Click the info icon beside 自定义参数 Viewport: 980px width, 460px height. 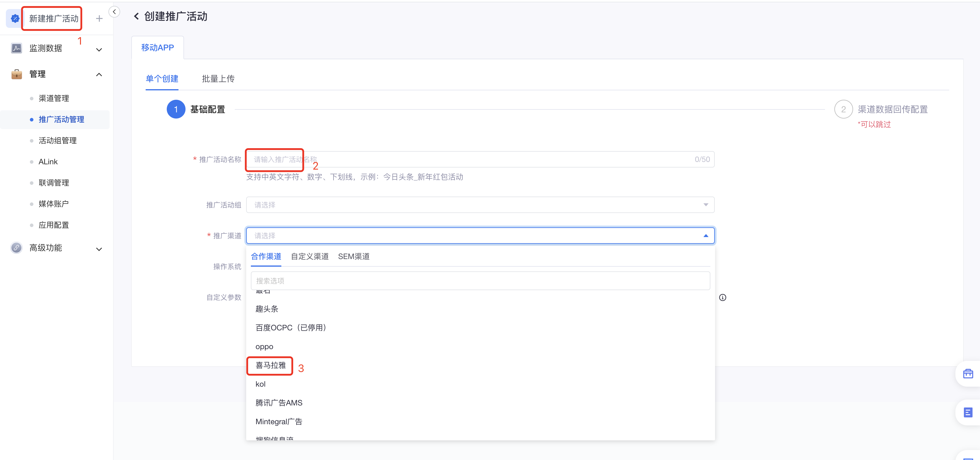click(722, 297)
